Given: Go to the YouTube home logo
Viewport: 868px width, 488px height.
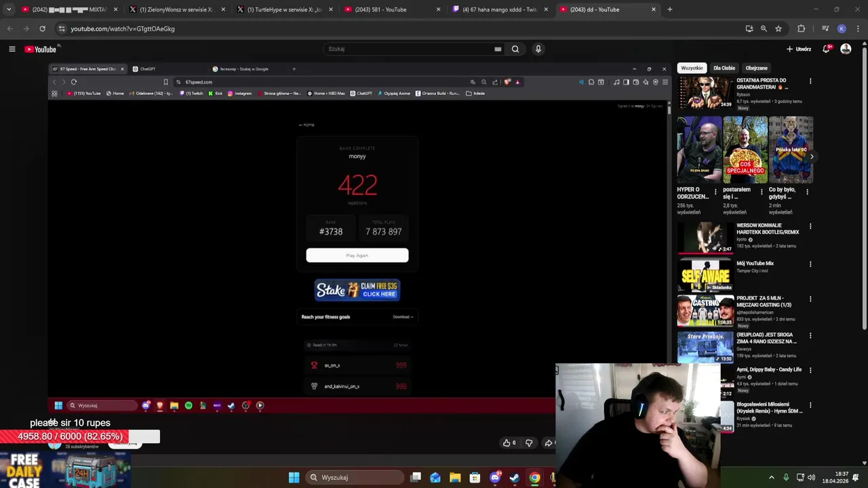Looking at the screenshot, I should (41, 49).
